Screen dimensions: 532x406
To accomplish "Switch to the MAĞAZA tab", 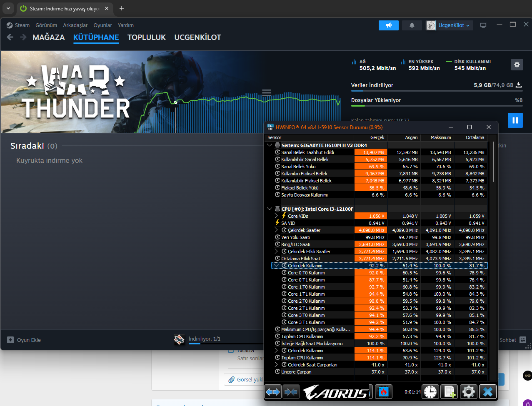I will tap(49, 37).
